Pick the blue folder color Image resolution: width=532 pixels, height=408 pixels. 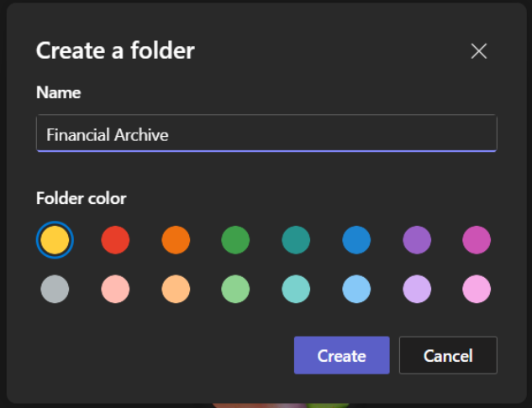point(356,241)
